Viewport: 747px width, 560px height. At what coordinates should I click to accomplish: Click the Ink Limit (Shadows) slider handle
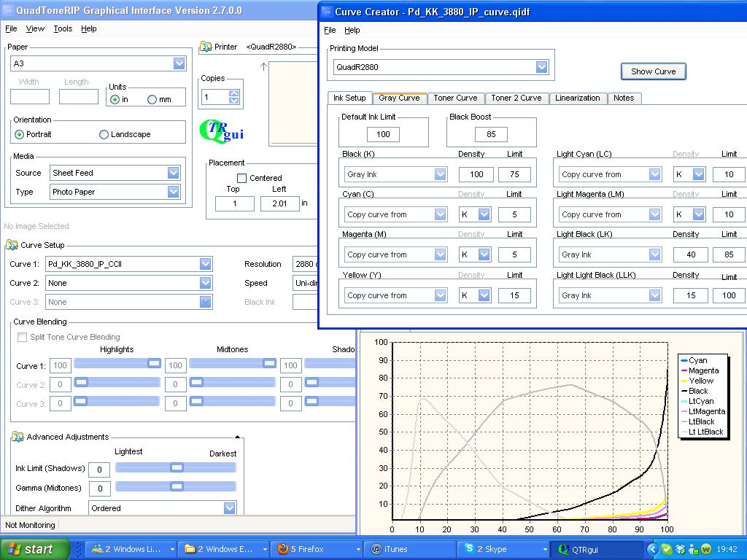click(x=177, y=467)
